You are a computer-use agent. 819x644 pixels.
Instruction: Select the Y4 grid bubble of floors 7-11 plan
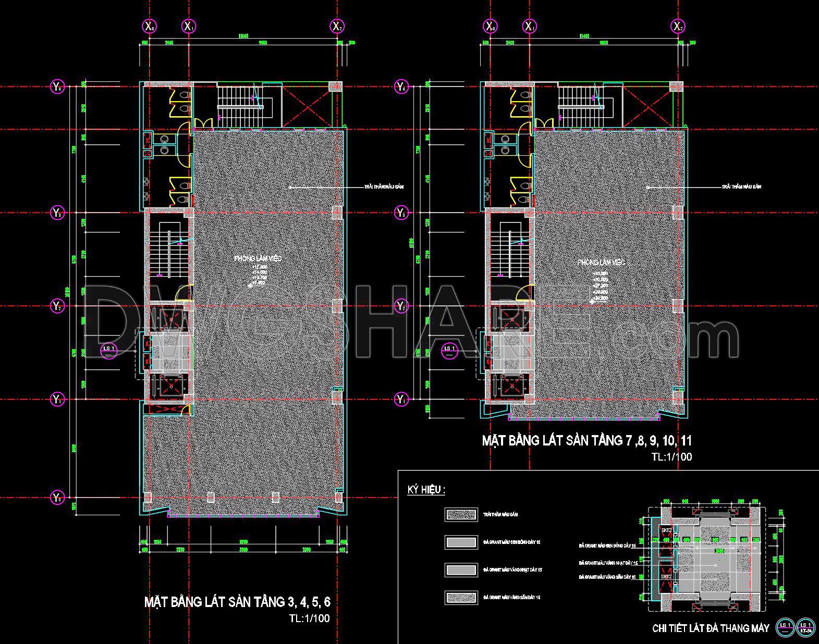(x=401, y=87)
